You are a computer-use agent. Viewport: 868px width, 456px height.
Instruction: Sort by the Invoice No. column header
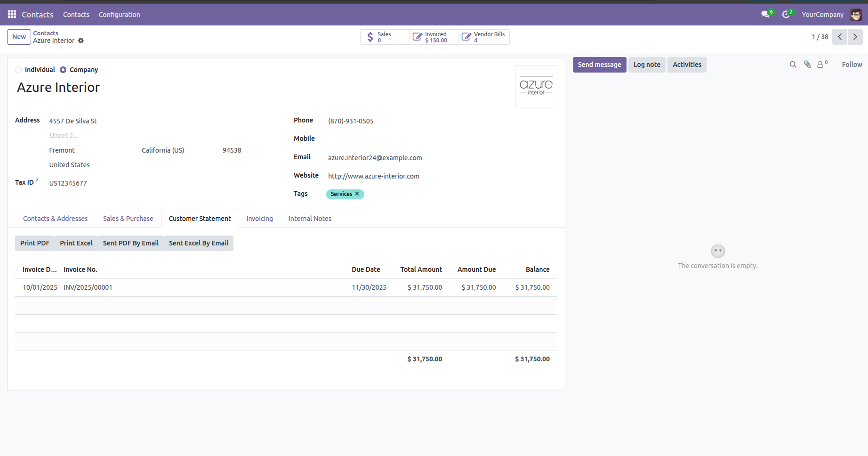pyautogui.click(x=80, y=269)
